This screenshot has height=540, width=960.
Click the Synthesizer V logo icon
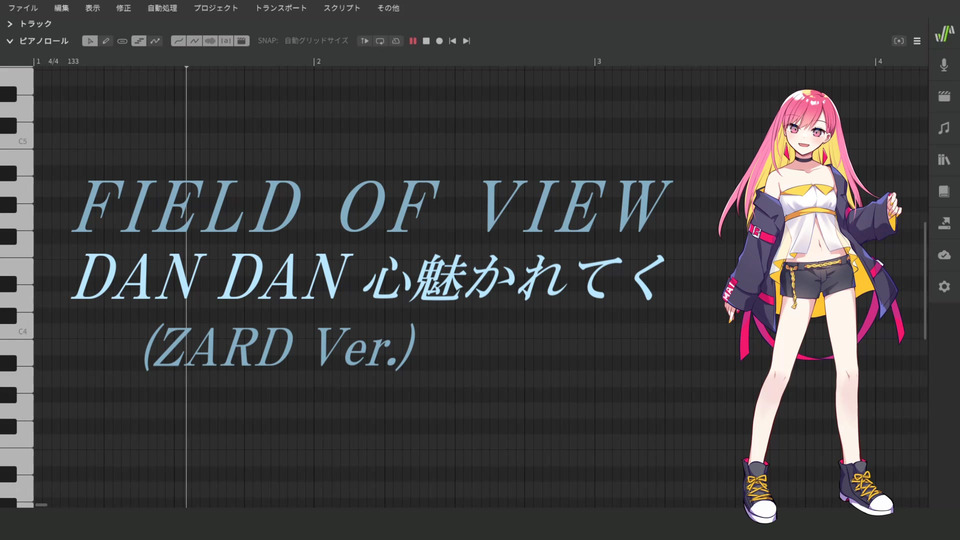pyautogui.click(x=944, y=33)
